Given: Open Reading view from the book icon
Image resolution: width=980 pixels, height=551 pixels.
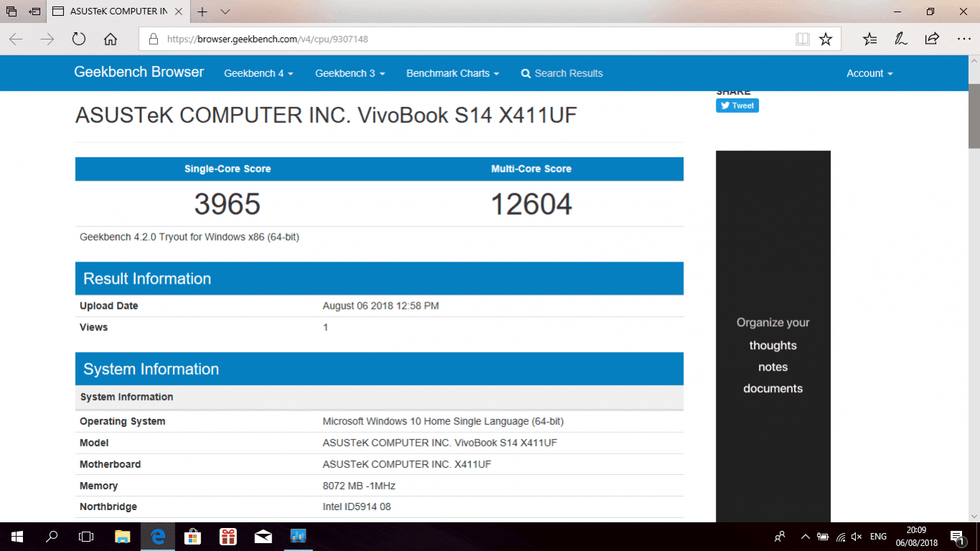Looking at the screenshot, I should pyautogui.click(x=803, y=40).
